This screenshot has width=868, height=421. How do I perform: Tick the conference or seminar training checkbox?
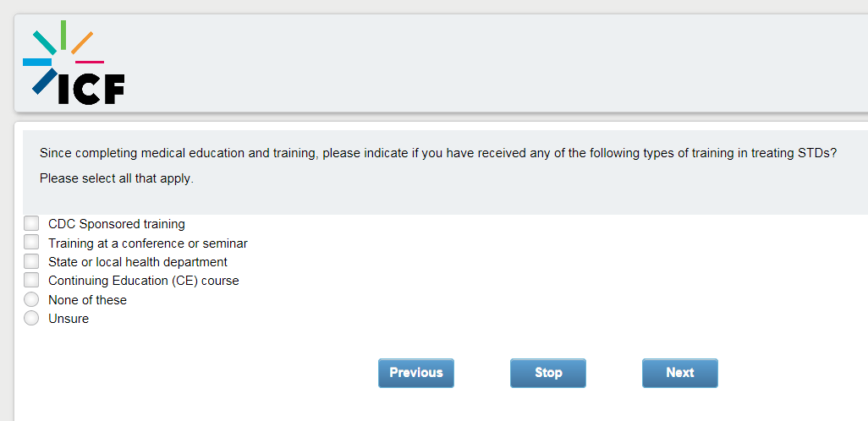31,243
